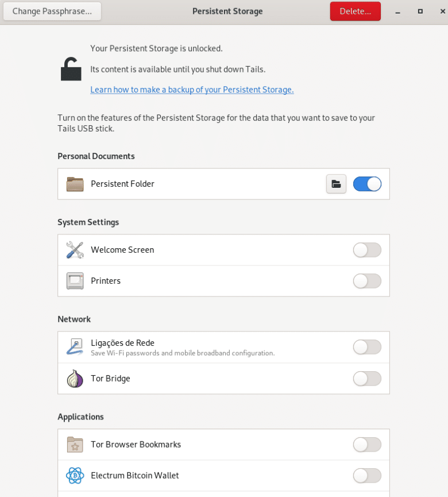This screenshot has width=448, height=497.
Task: Click the Printers icon
Action: 75,281
